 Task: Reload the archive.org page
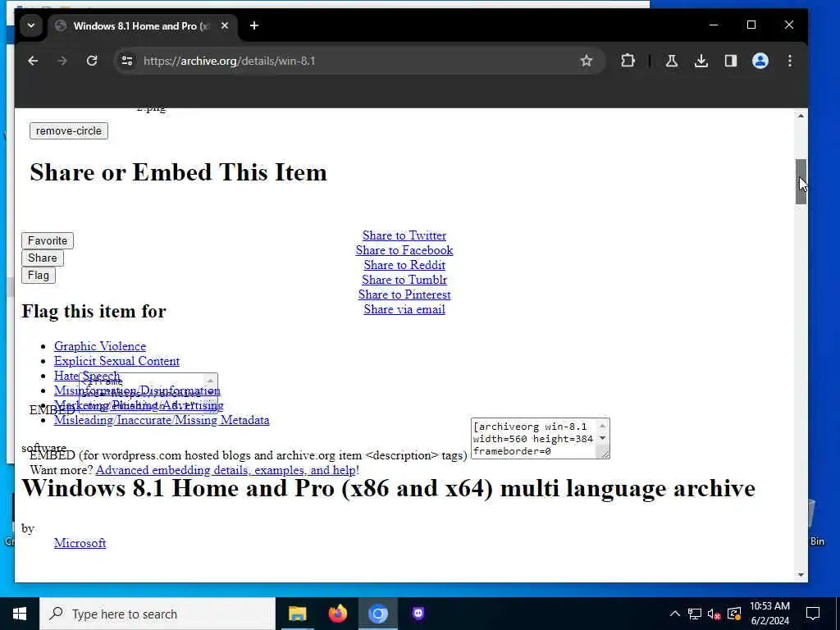click(92, 61)
